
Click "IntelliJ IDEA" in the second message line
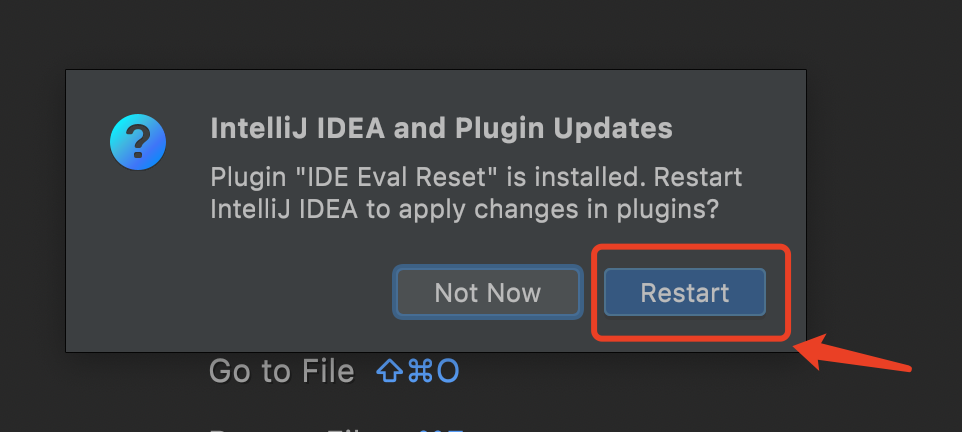(284, 210)
